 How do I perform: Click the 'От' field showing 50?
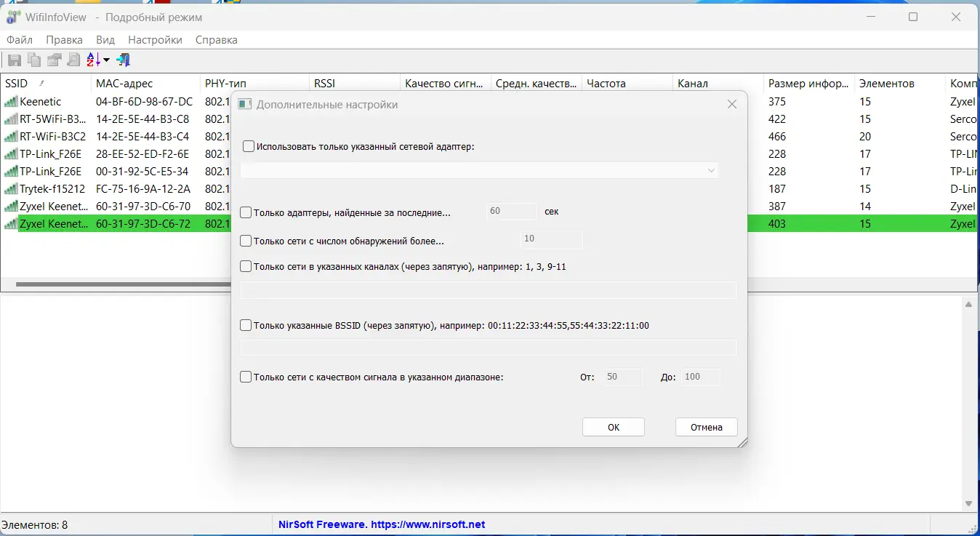(622, 377)
